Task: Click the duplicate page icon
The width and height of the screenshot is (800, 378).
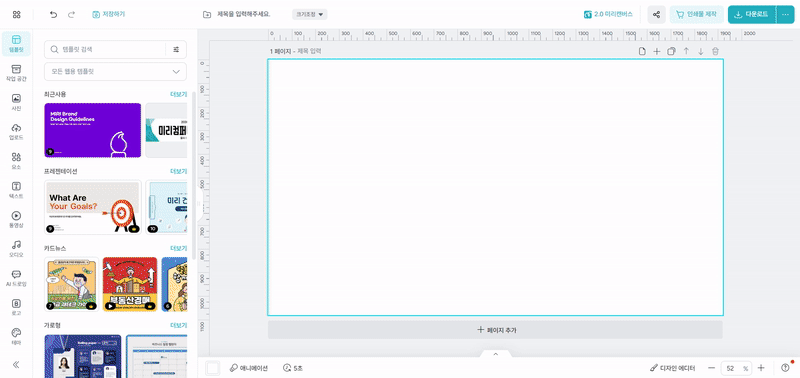Action: pyautogui.click(x=671, y=51)
